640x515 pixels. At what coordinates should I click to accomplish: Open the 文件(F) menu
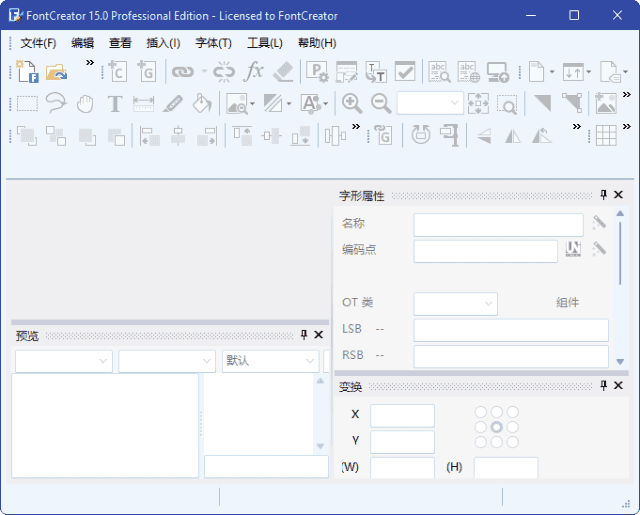38,43
